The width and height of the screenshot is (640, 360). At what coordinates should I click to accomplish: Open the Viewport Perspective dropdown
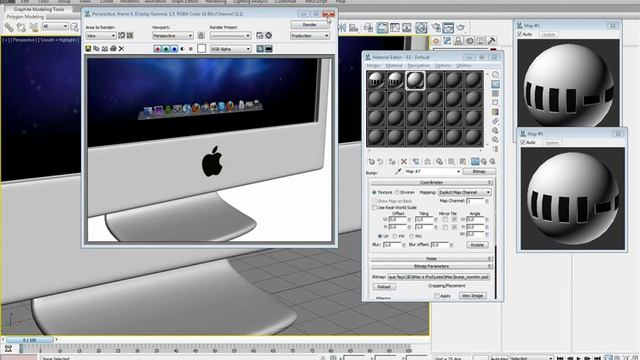click(172, 36)
